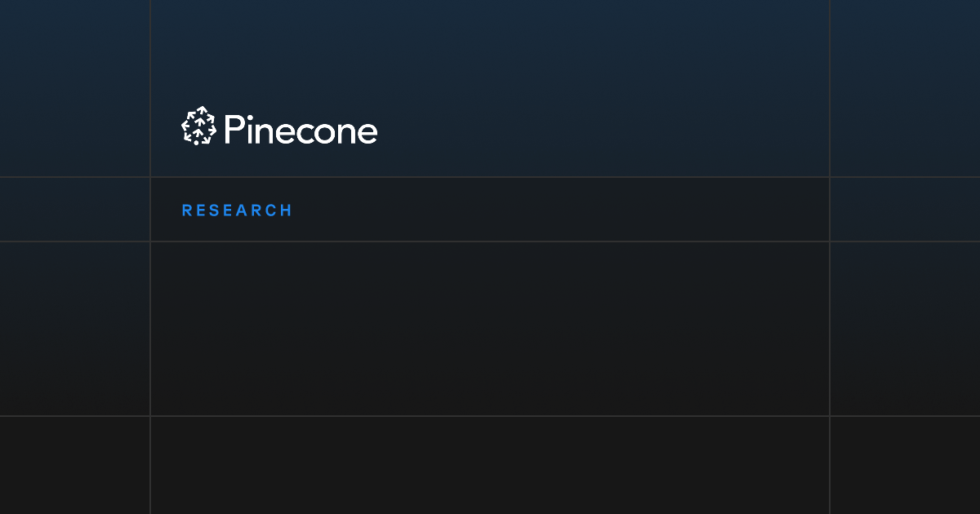The width and height of the screenshot is (980, 514).
Task: Click the large empty panel below RESEARCH
Action: [x=490, y=328]
